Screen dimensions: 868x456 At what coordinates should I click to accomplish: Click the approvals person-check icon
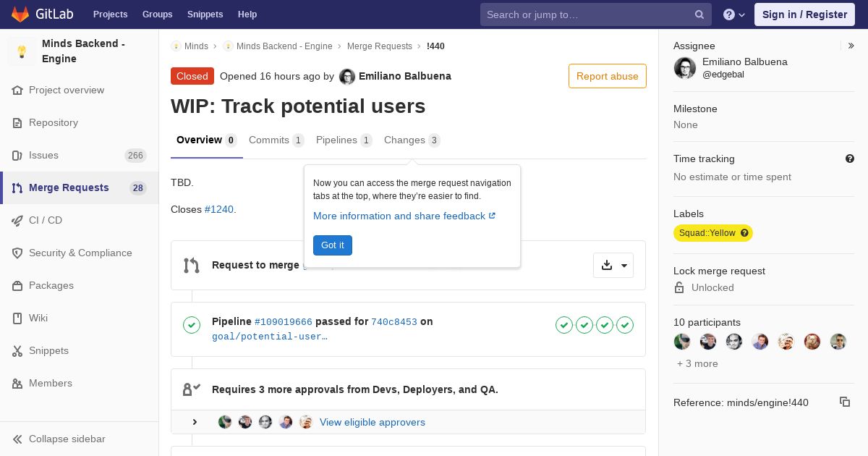click(x=192, y=389)
